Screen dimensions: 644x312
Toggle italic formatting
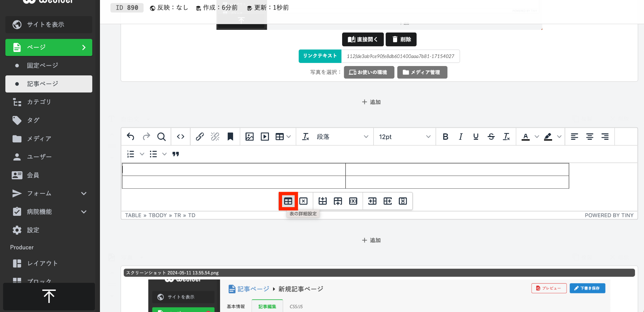point(461,137)
